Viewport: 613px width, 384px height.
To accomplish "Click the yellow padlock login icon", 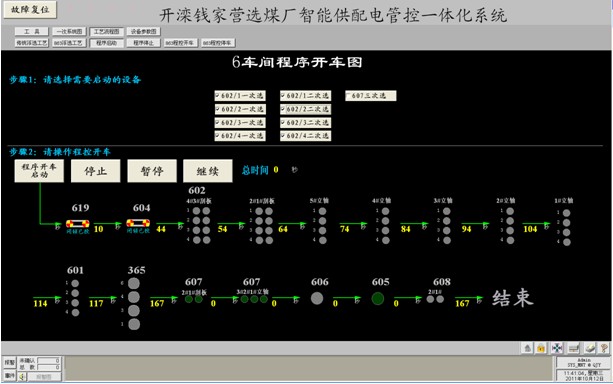I will click(x=541, y=347).
